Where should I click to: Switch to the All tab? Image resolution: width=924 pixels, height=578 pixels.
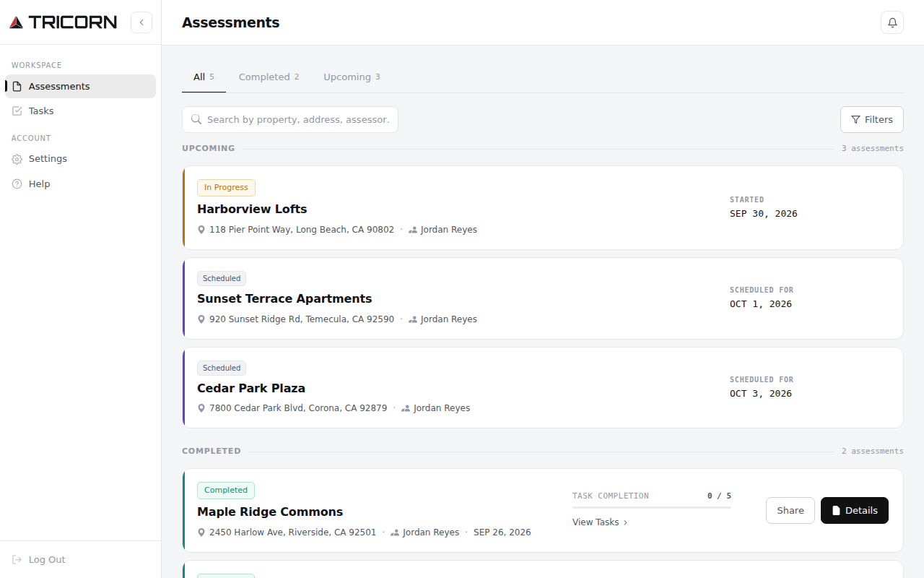(204, 77)
